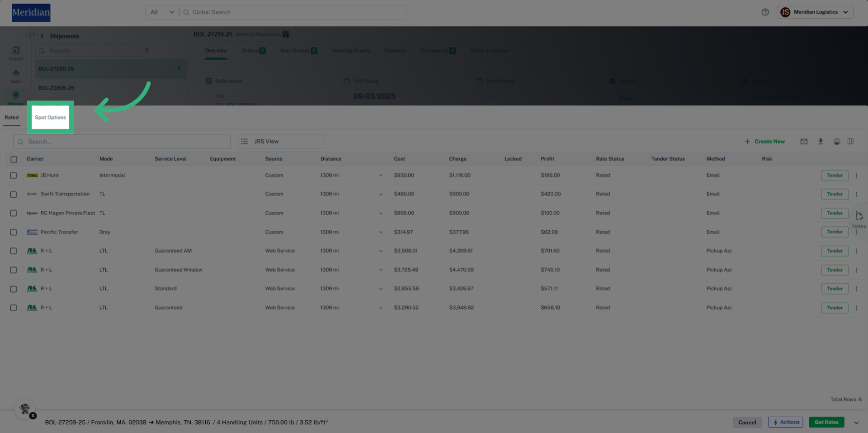Click the Create New button

click(x=765, y=142)
